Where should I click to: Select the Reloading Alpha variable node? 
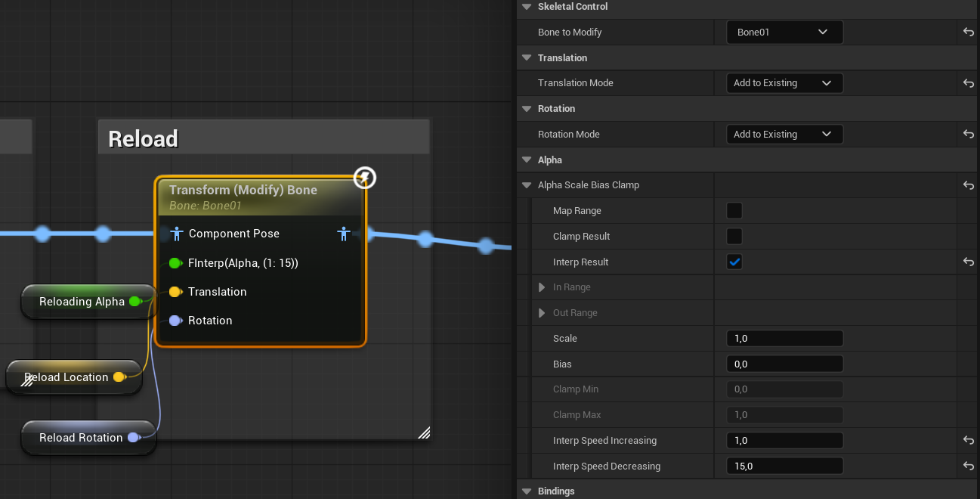(x=82, y=302)
